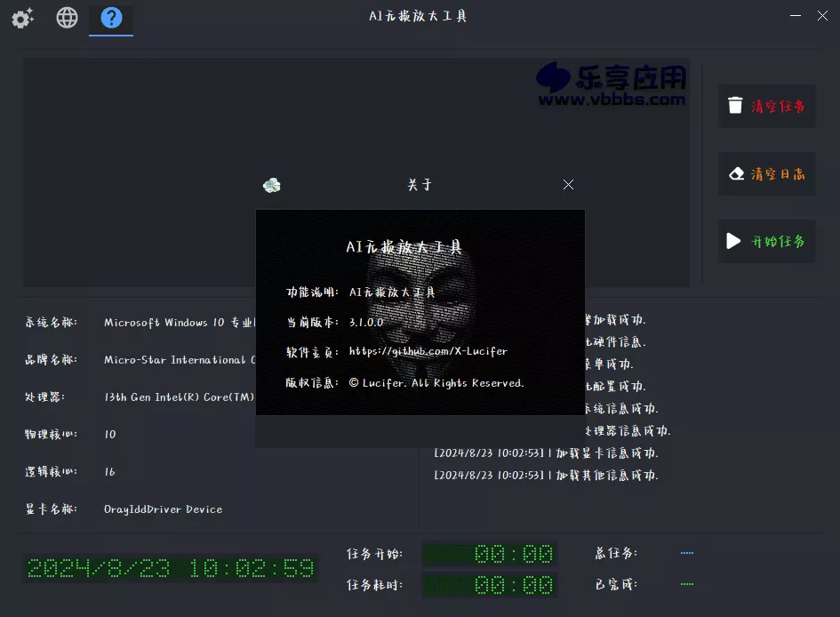Click the play icon on 开始任务 button
This screenshot has height=617, width=840.
coord(735,241)
